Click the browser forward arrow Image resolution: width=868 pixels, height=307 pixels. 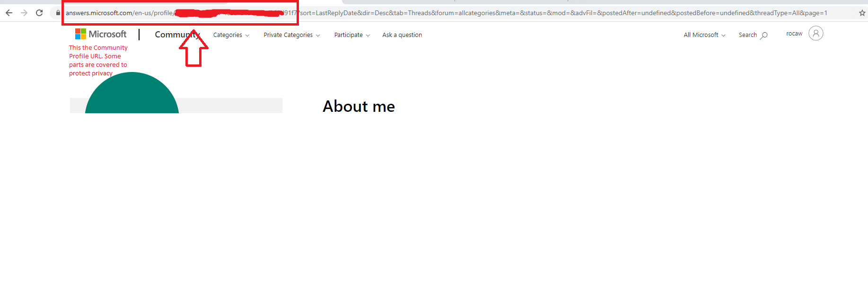click(24, 13)
